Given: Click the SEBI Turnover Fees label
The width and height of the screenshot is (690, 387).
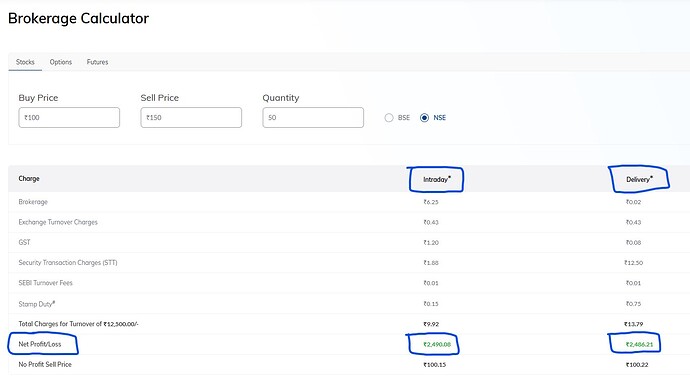Looking at the screenshot, I should 45,283.
